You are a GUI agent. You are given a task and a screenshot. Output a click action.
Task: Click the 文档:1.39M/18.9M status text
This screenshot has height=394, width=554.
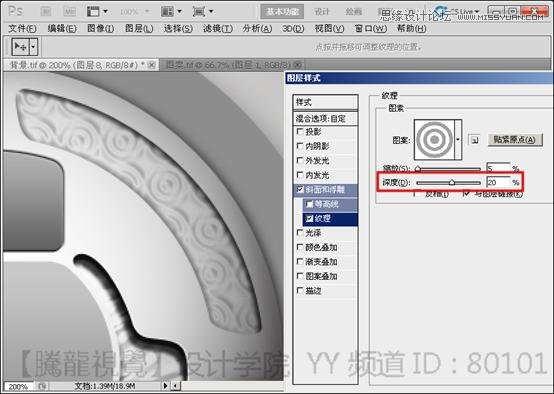(x=105, y=386)
